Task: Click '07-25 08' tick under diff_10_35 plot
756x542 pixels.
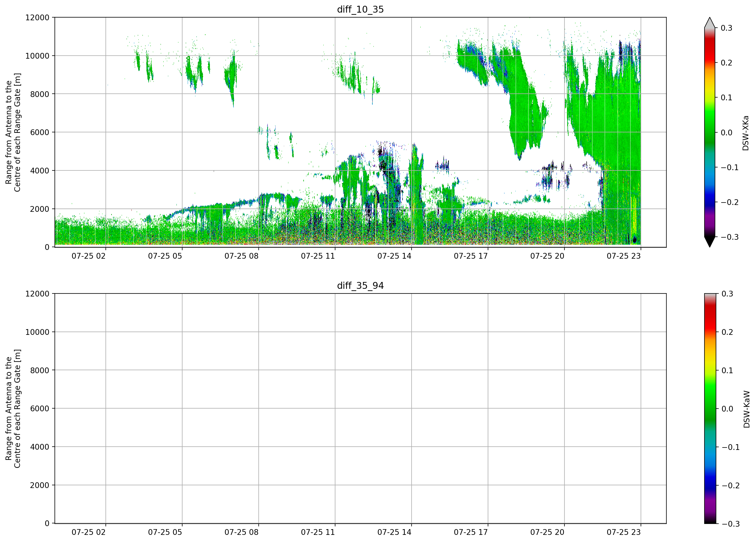Action: 241,256
